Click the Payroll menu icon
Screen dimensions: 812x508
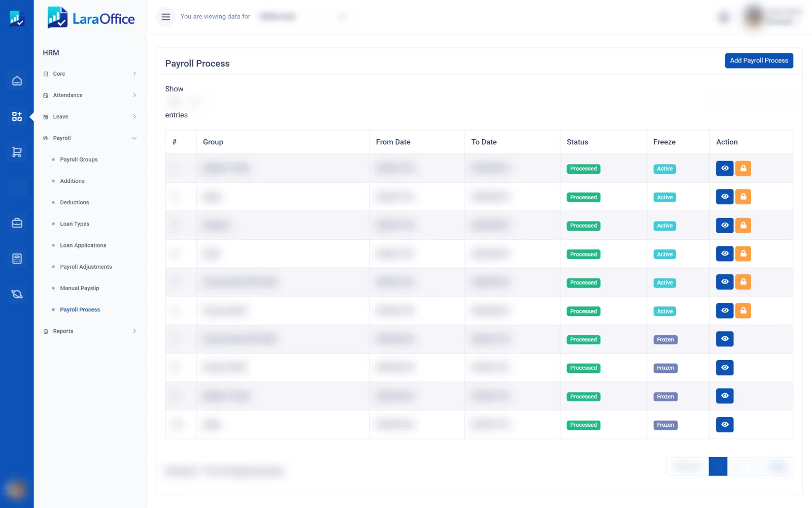(x=46, y=138)
